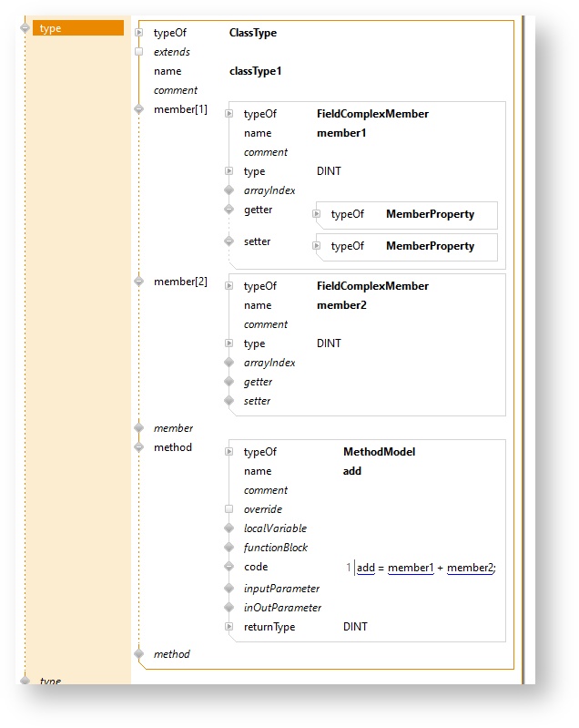The height and width of the screenshot is (728, 579).
Task: Click the empty method entry at bottom
Action: tap(171, 654)
